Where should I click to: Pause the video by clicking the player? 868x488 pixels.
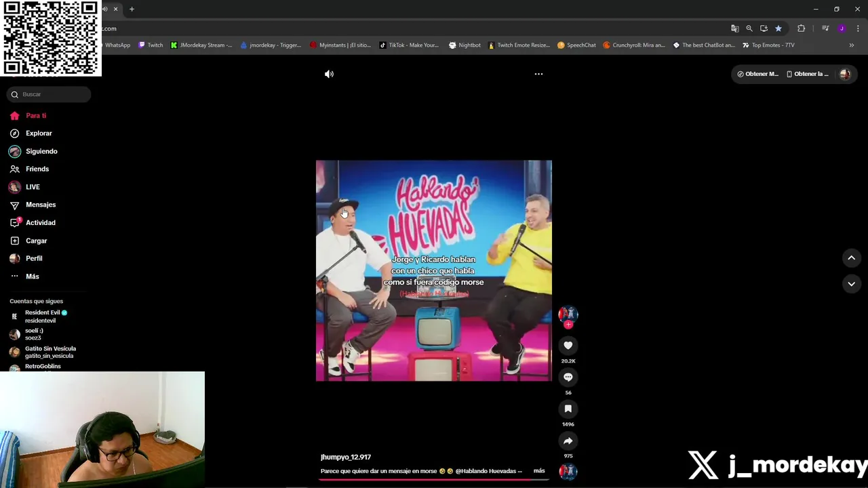434,270
